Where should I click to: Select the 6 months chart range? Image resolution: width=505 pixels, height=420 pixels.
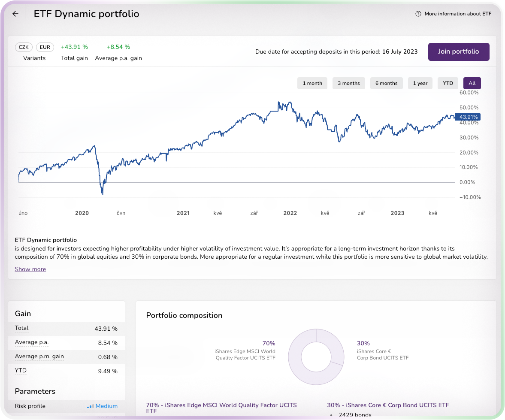coord(386,83)
